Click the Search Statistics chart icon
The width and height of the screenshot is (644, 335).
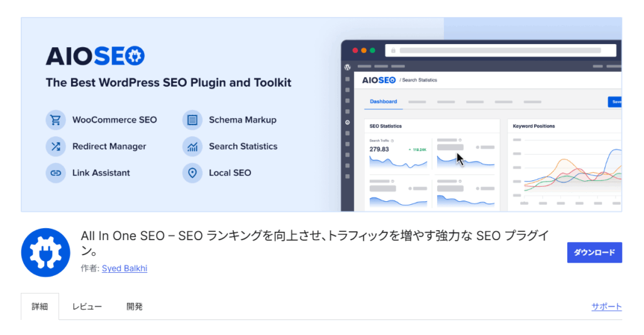[x=192, y=146]
